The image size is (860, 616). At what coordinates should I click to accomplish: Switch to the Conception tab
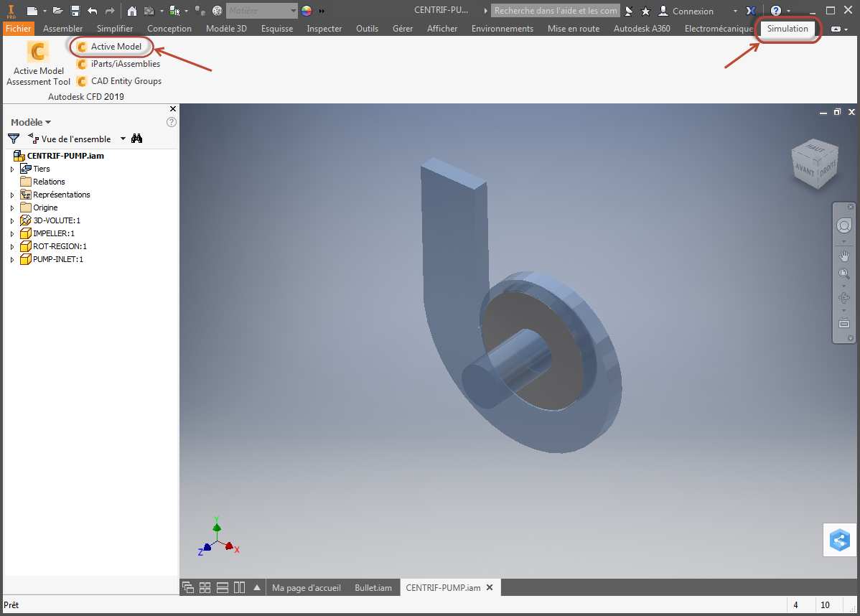pos(169,29)
